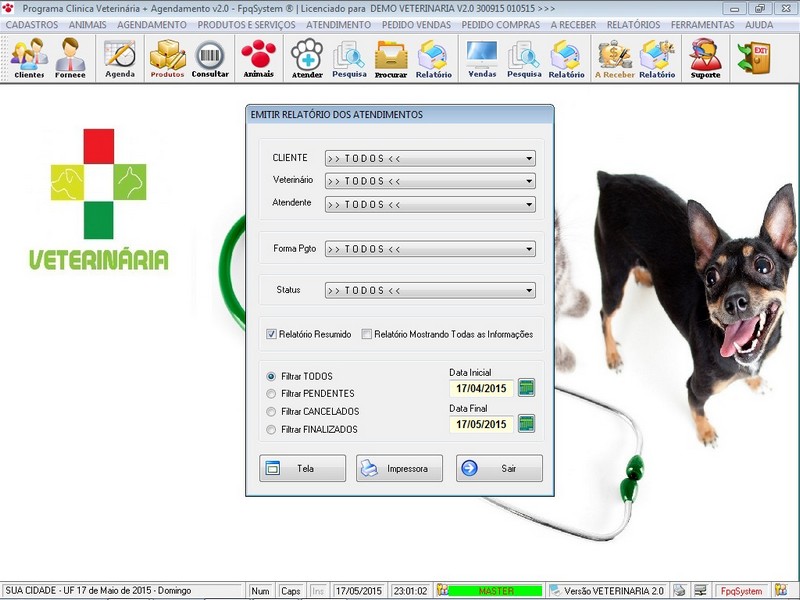Expand the Atendente dropdown
The image size is (800, 600).
point(529,205)
